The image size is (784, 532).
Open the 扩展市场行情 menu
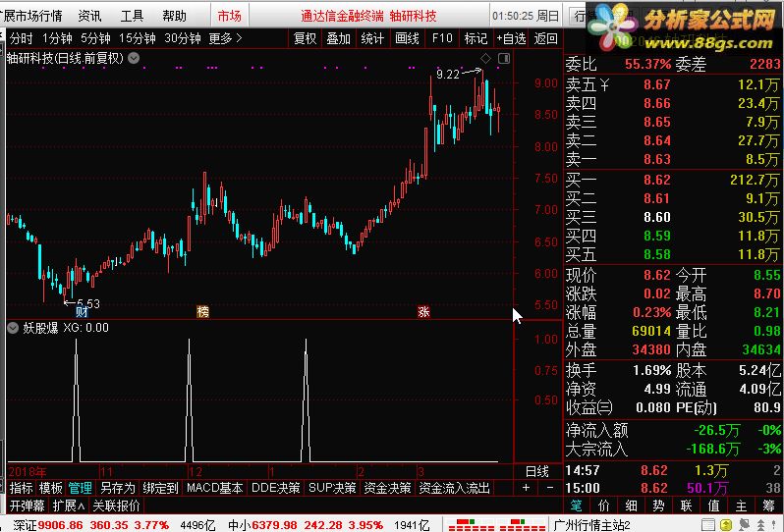click(31, 16)
